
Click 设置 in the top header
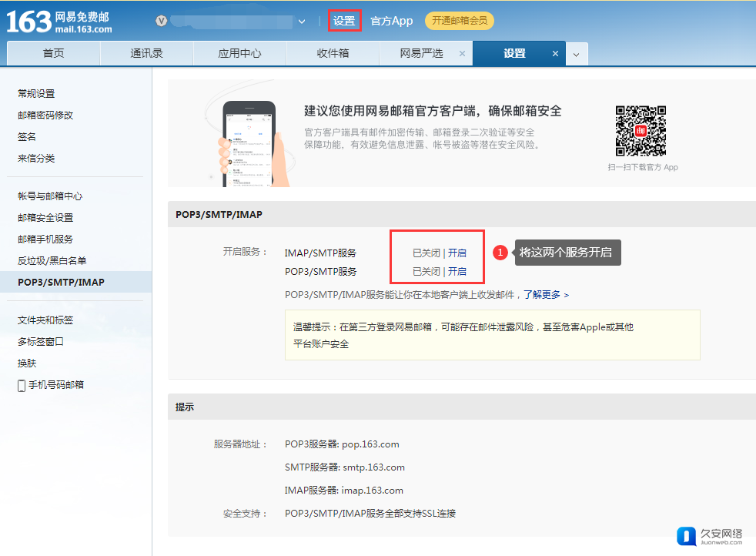click(x=344, y=21)
